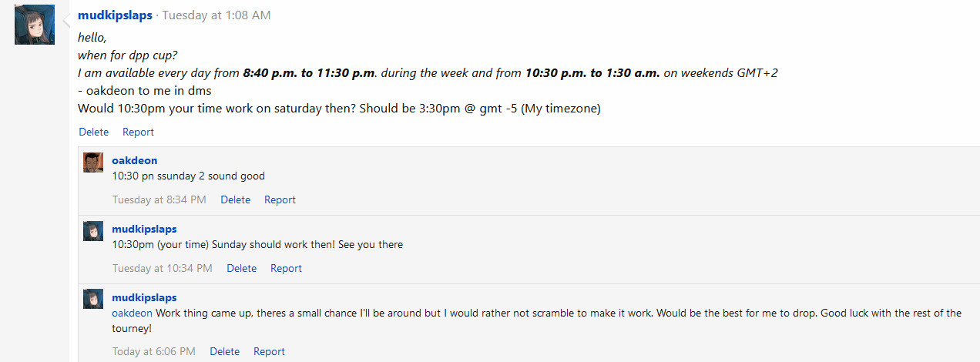Click the Tuesday 10:34 PM comment timestamp
980x362 pixels.
[x=162, y=268]
